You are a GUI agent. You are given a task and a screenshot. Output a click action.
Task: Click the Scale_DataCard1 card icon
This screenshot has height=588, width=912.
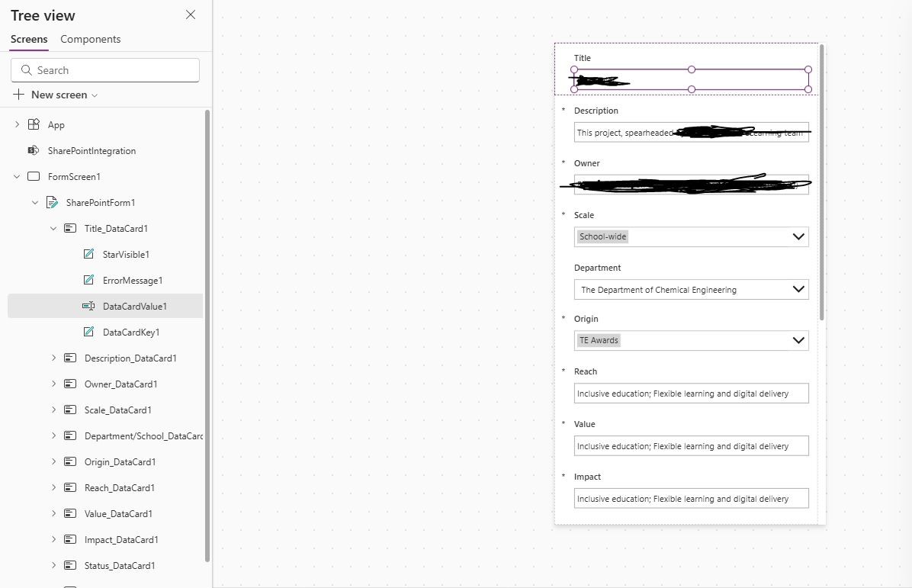click(70, 410)
